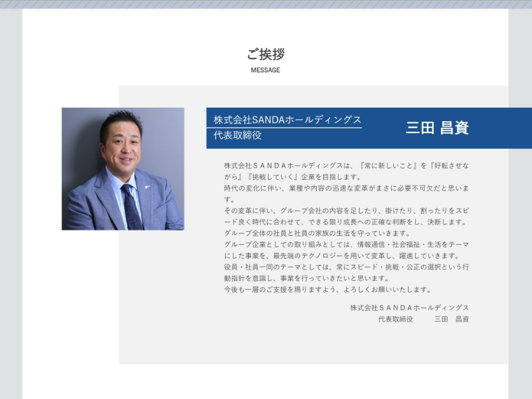Image resolution: width=532 pixels, height=399 pixels.
Task: Click the MESSAGE subtitle text
Action: coord(265,70)
